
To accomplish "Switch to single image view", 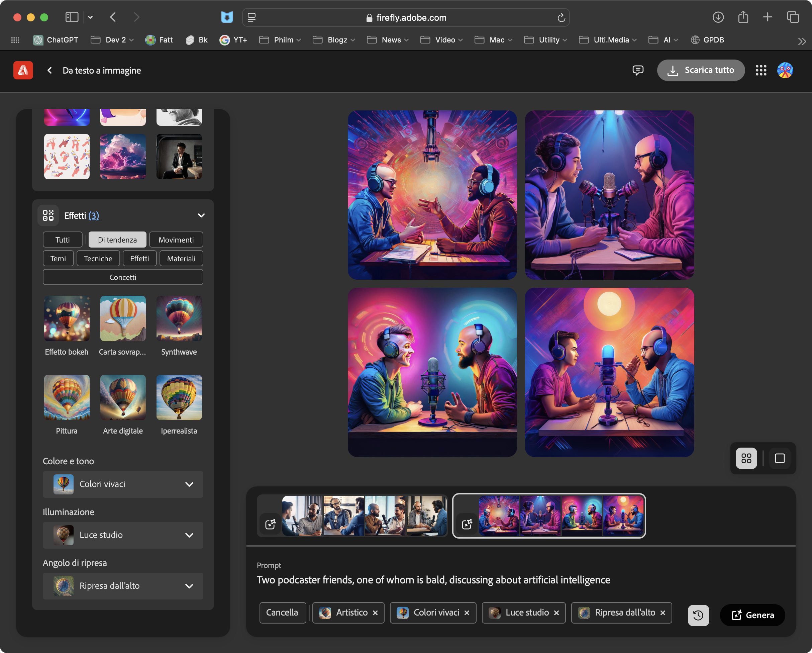I will pos(780,458).
